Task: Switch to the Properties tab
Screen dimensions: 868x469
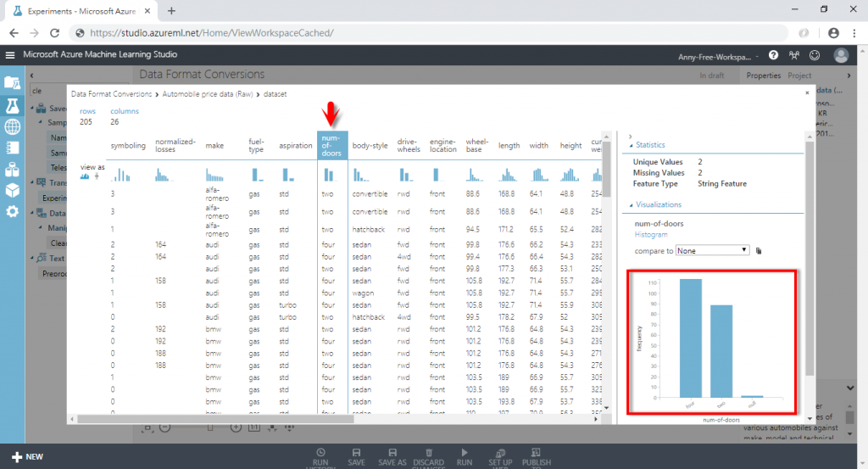Action: (x=764, y=75)
